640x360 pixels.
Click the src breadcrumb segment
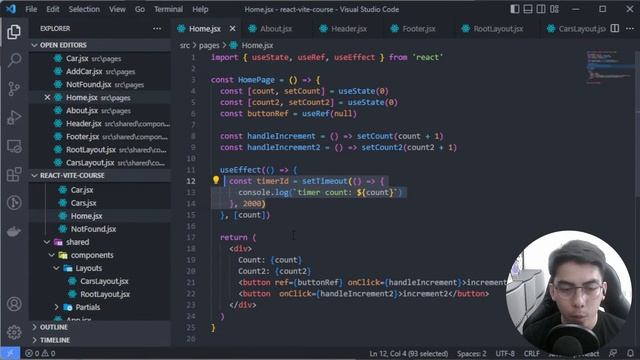[184, 45]
